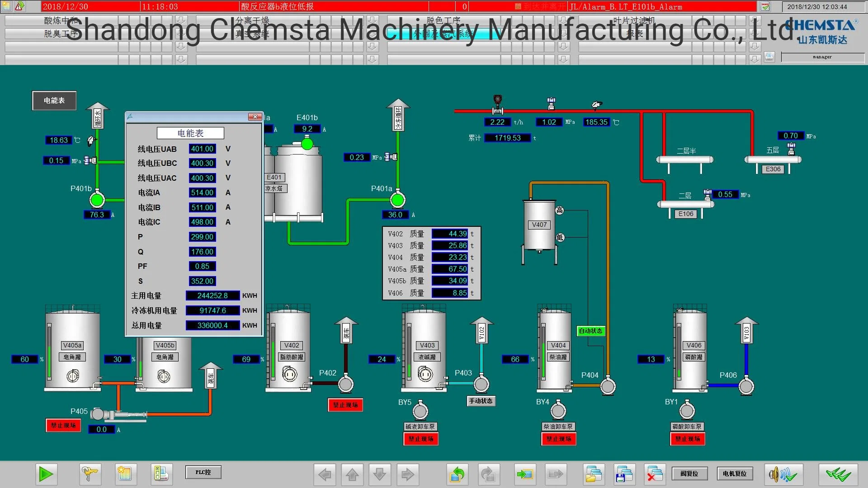Click 禁止现场 button under 柴油卸车泵
Viewport: 868px width, 488px height.
coord(559,439)
